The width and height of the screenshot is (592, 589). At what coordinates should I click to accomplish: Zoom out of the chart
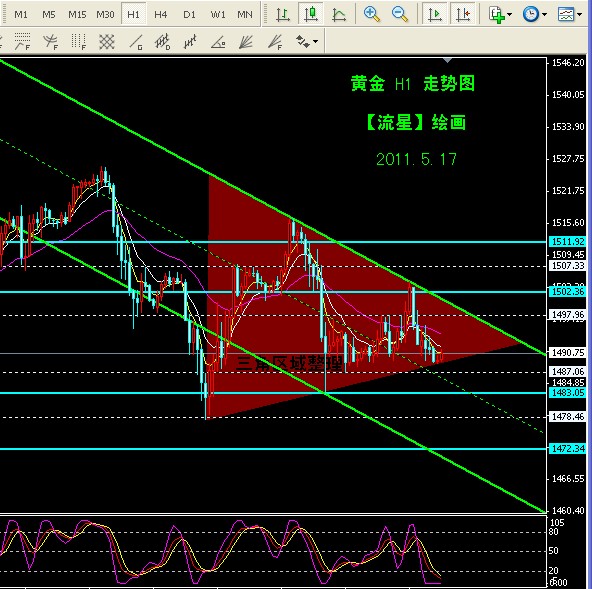click(x=399, y=14)
